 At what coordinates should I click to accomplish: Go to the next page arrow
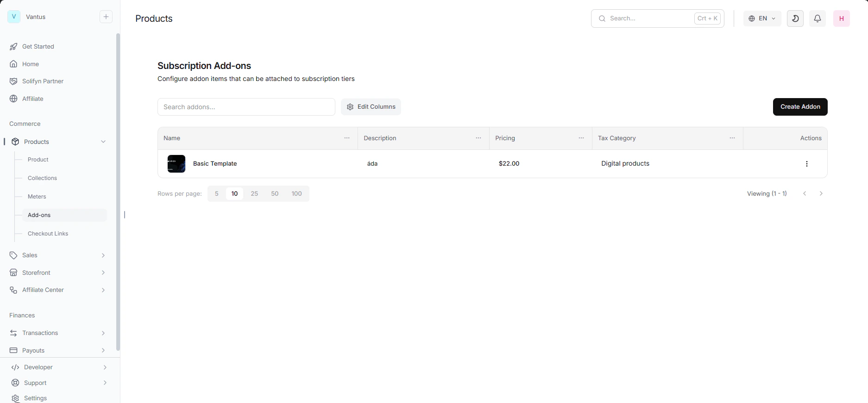click(x=821, y=194)
